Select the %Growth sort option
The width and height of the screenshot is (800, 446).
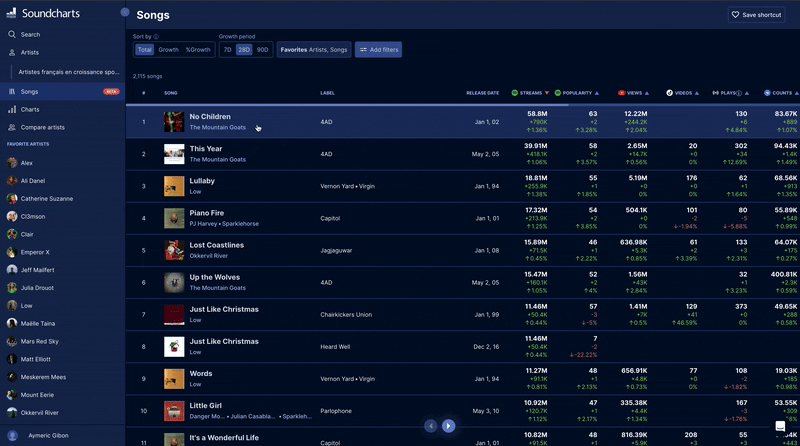[x=198, y=49]
